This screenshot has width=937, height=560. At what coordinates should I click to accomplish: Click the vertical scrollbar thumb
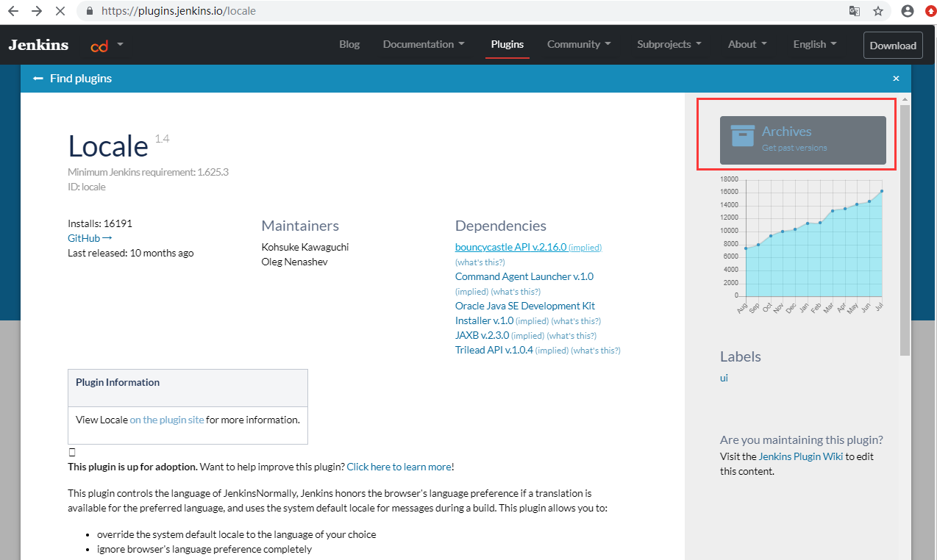pos(905,231)
